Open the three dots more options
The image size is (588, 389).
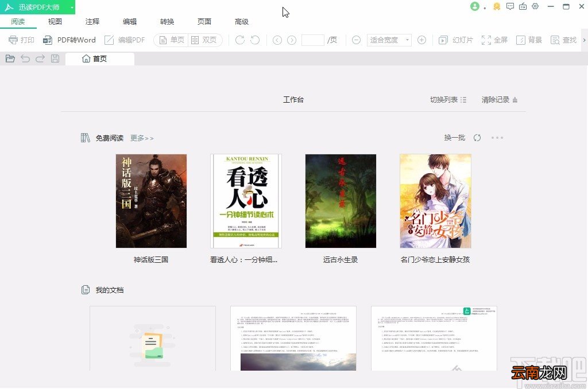pyautogui.click(x=497, y=138)
